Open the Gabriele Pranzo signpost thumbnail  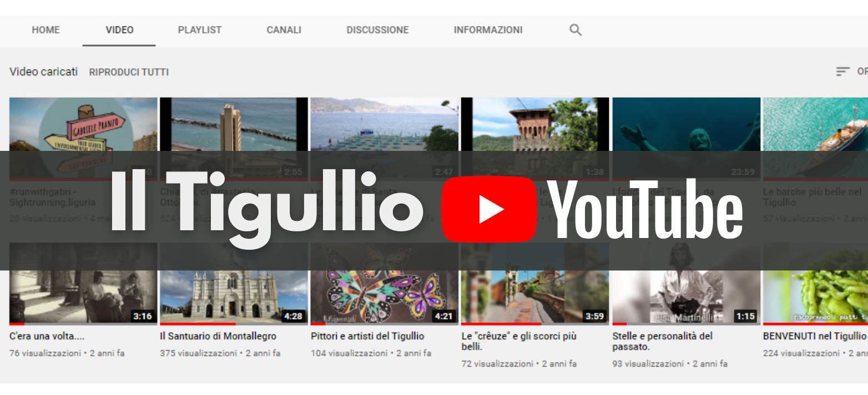point(83,139)
